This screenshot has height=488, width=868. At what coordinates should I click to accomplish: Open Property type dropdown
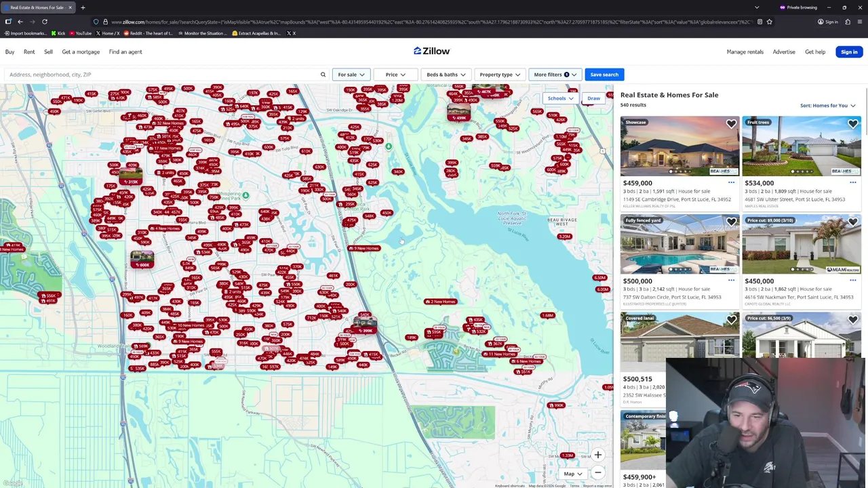500,75
